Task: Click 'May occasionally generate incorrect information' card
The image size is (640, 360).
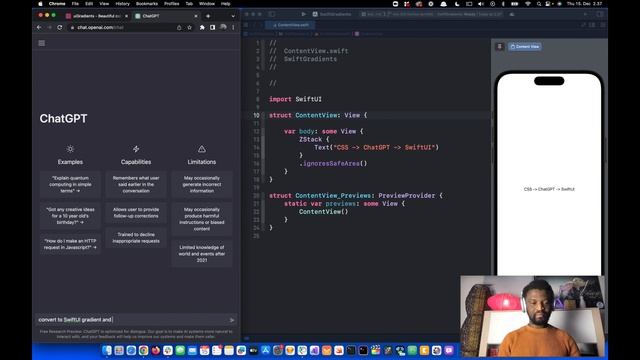Action: pyautogui.click(x=202, y=184)
